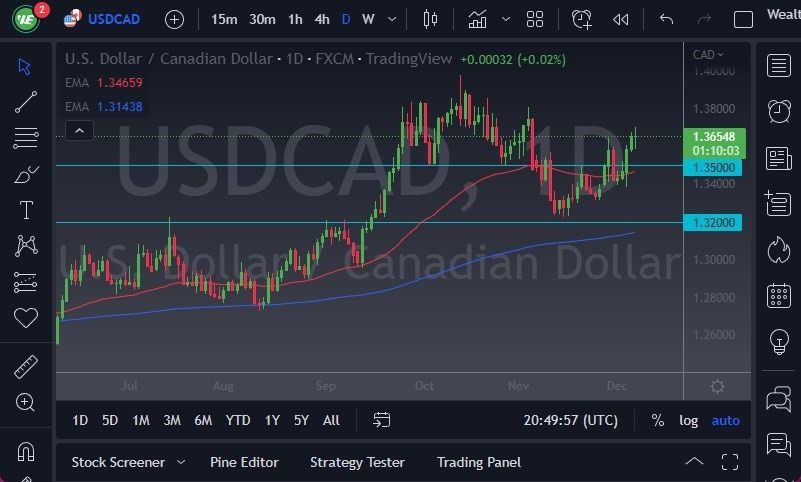
Task: Toggle log scale mode
Action: point(688,420)
